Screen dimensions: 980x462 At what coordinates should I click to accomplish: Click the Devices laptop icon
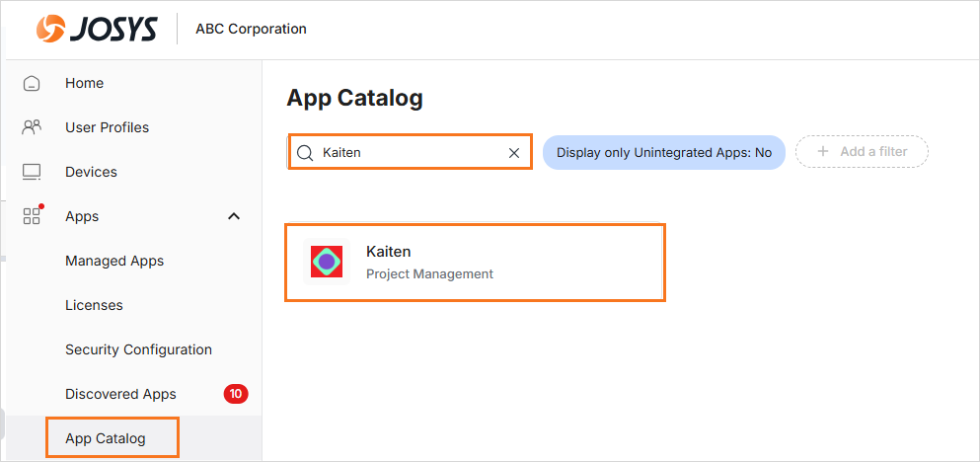[x=32, y=172]
